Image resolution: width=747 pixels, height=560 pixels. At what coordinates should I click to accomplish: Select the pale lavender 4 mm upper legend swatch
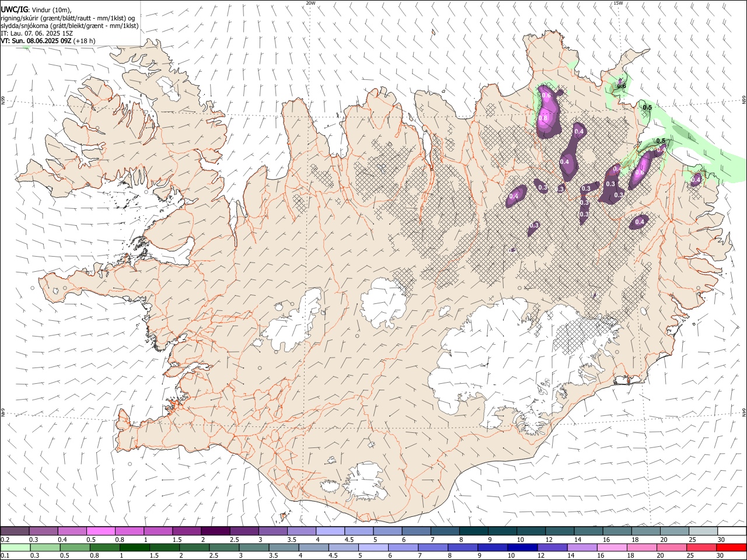[330, 531]
